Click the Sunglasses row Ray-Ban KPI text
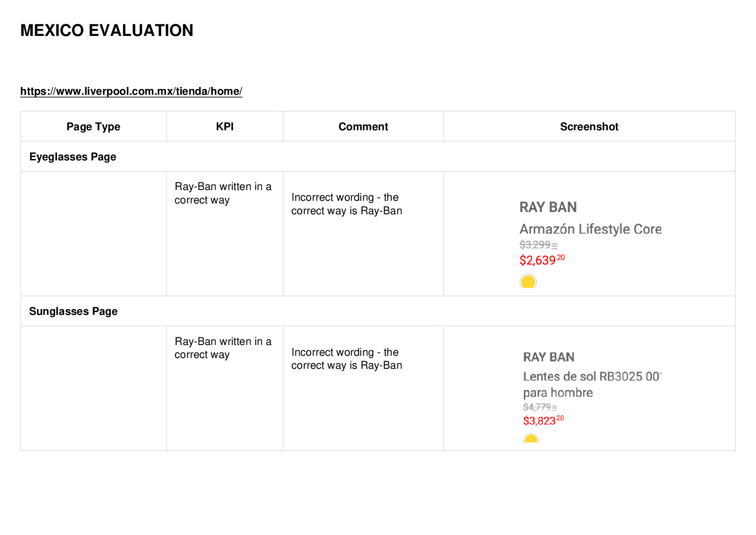This screenshot has height=535, width=756. click(223, 348)
